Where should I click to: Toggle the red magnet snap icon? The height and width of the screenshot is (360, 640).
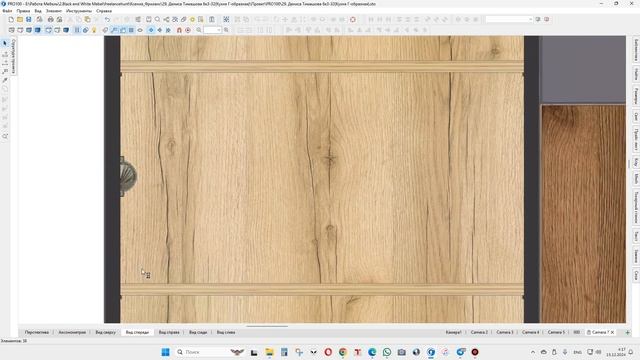point(179,30)
